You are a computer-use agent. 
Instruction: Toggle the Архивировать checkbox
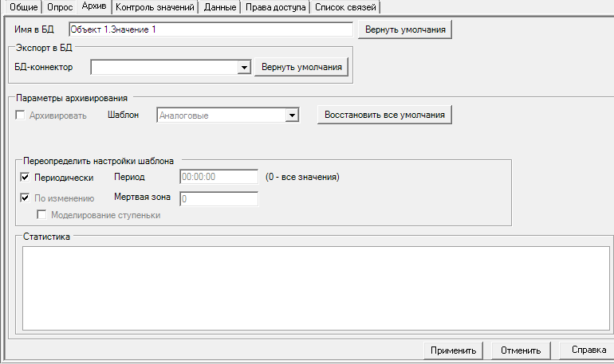[20, 115]
